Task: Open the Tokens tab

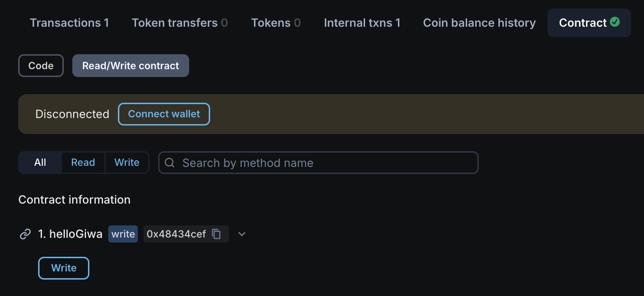Action: (276, 23)
